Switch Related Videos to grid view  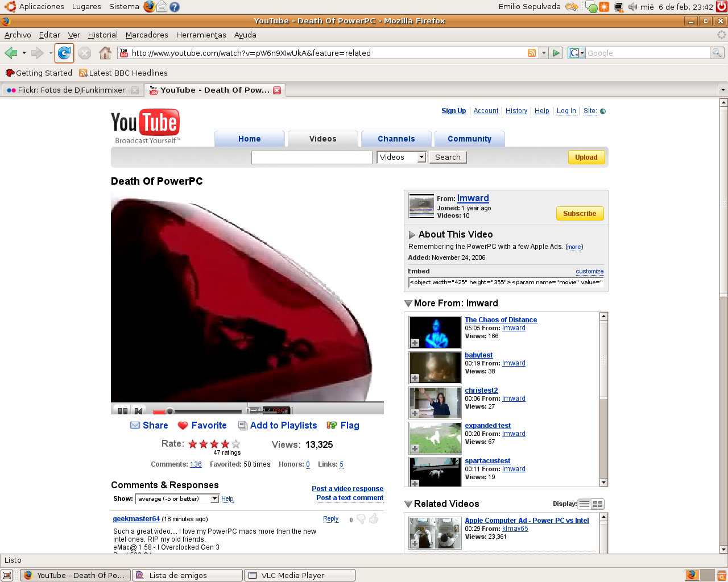(x=598, y=504)
